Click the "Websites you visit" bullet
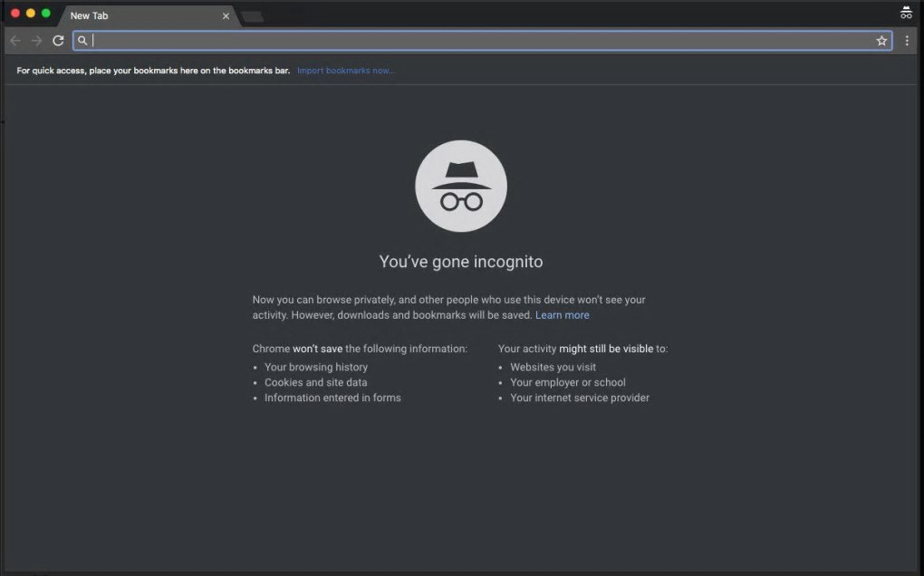The height and width of the screenshot is (576, 924). point(553,367)
